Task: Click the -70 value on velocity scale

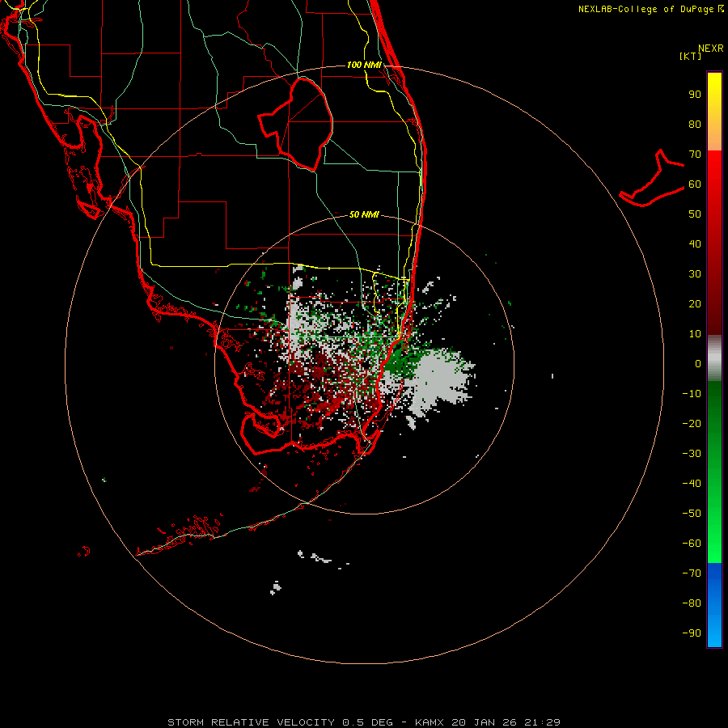Action: 692,573
